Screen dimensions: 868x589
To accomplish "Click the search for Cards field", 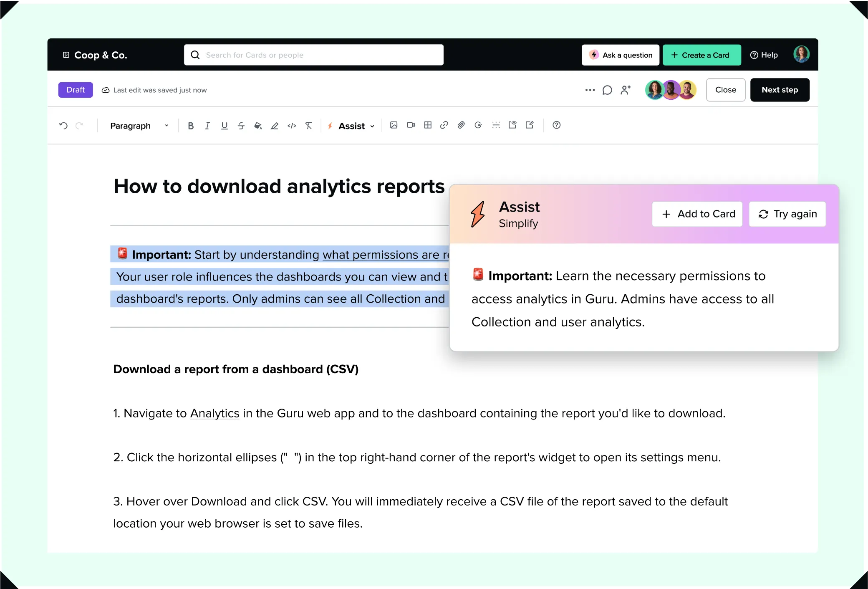I will point(314,55).
